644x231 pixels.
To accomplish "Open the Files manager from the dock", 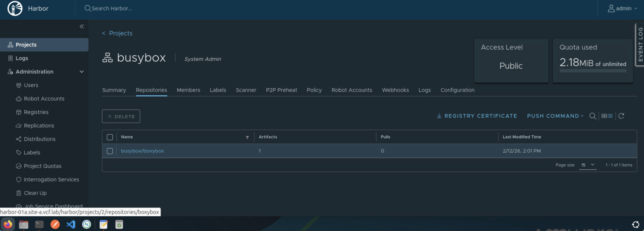I will click(23, 224).
